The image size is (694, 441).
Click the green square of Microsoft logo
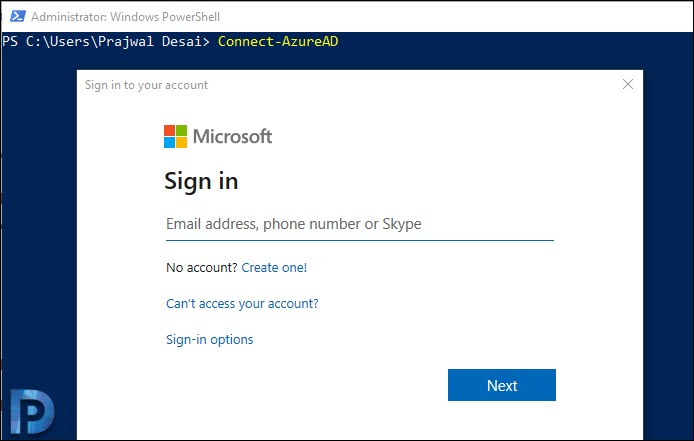click(181, 130)
